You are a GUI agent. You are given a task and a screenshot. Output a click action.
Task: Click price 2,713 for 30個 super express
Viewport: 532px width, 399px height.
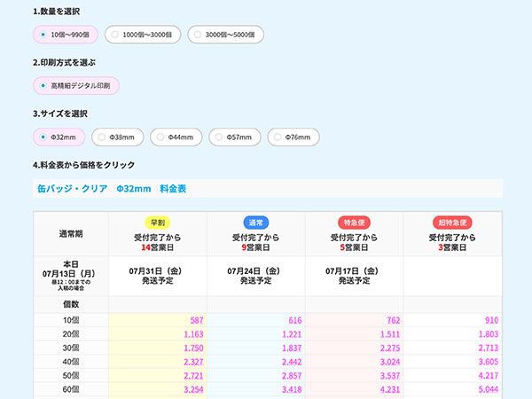pos(489,348)
